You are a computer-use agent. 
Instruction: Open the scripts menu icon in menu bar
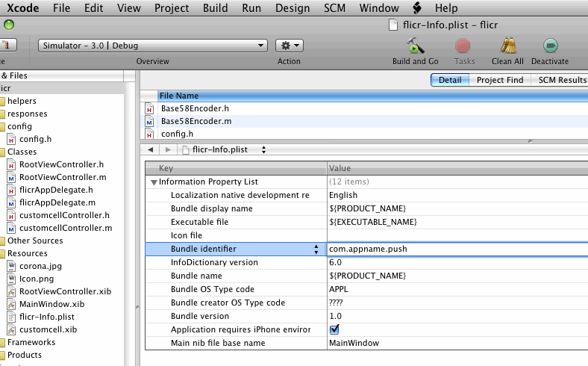pos(417,7)
